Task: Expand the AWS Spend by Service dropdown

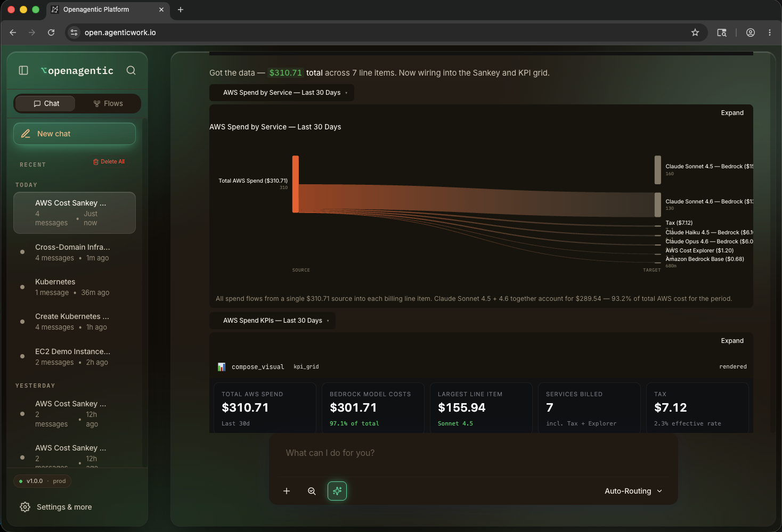Action: 281,93
